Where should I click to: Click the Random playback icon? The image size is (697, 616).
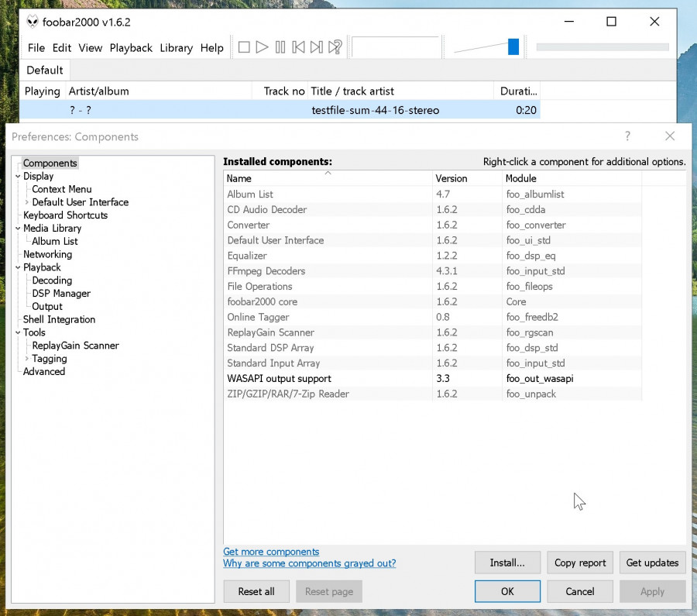coord(335,47)
